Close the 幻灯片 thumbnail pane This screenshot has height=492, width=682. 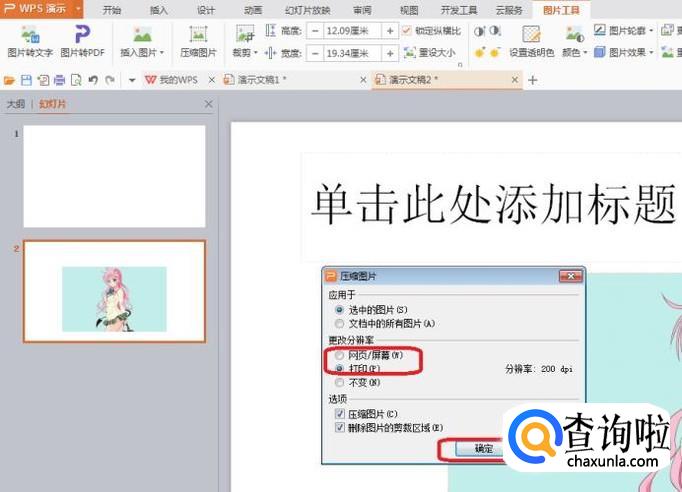[x=209, y=104]
